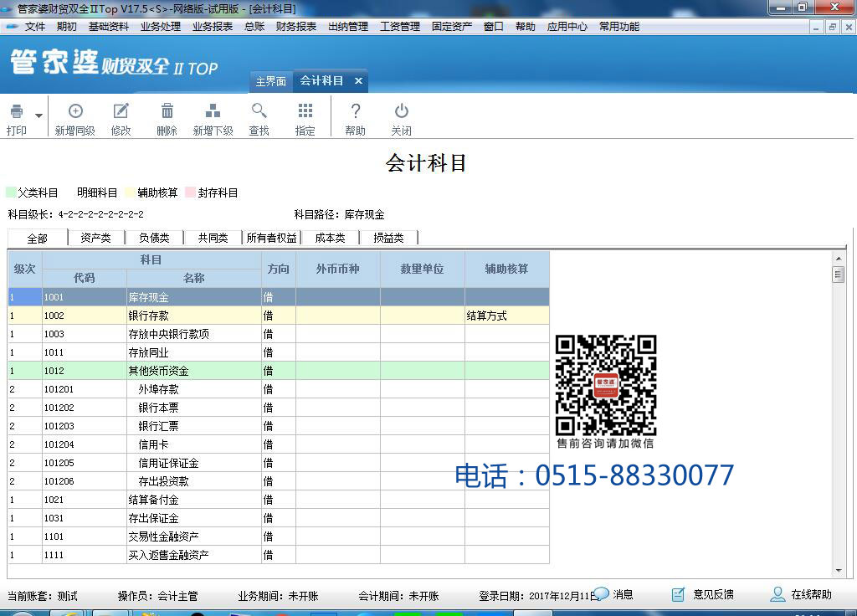
Task: Select the 所有者权益 category tab
Action: point(272,238)
